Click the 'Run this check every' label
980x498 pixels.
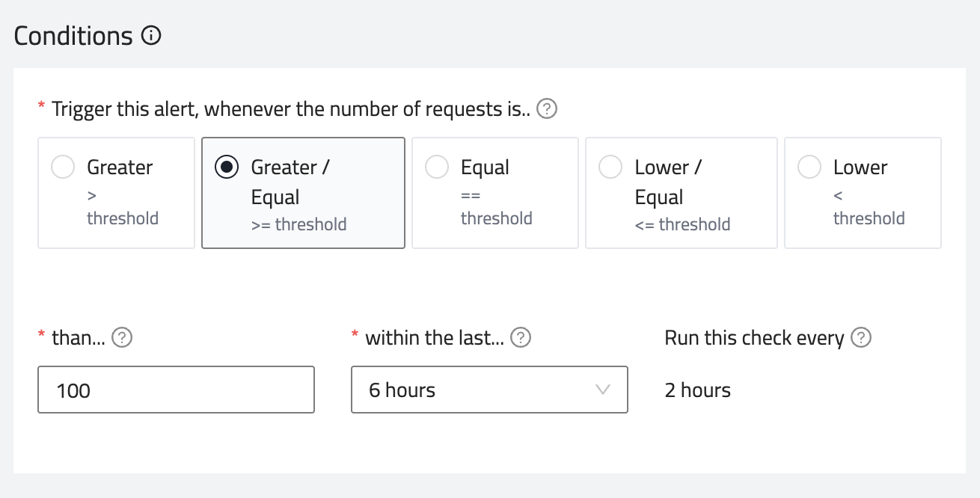(754, 338)
